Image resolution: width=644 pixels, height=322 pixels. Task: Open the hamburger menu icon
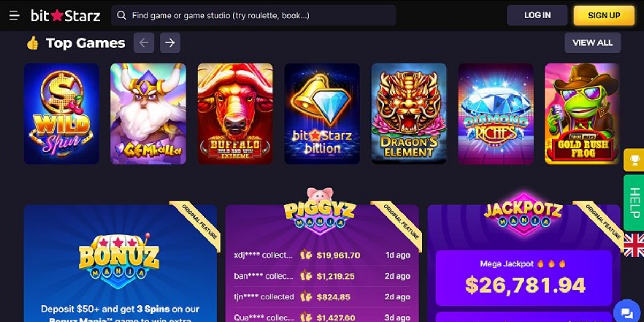14,16
